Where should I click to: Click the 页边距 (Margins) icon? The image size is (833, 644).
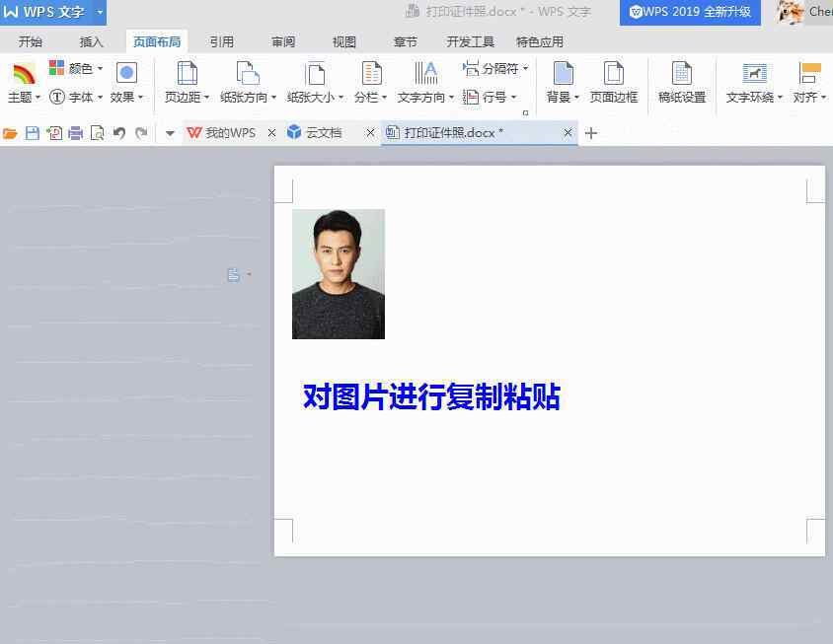pyautogui.click(x=187, y=73)
